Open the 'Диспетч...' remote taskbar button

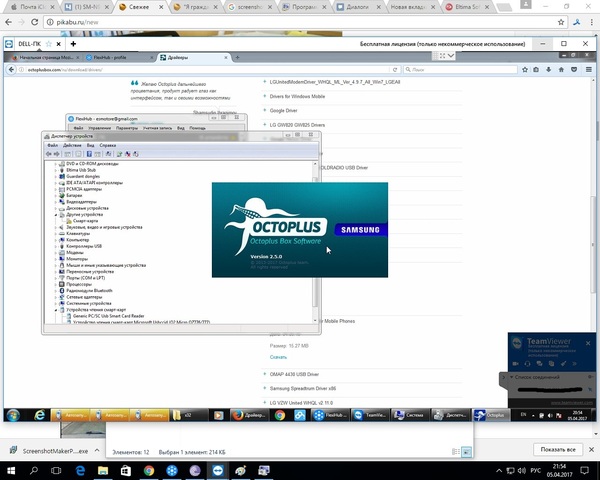point(450,415)
